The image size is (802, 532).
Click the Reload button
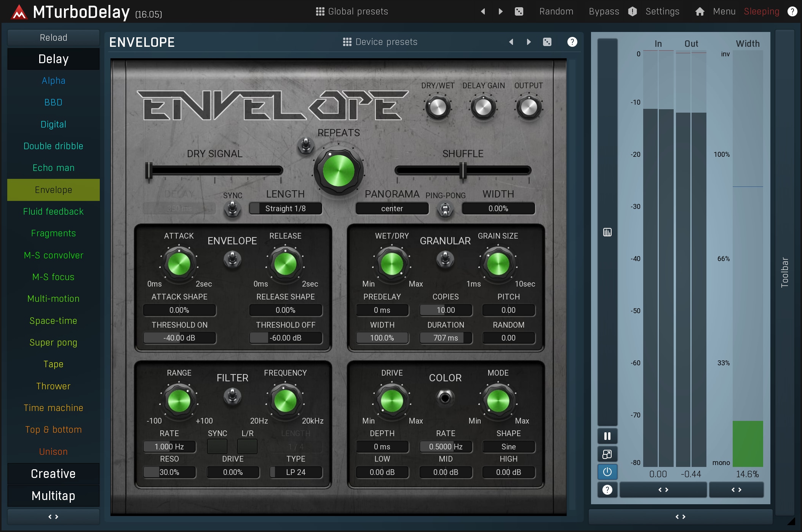pyautogui.click(x=53, y=38)
